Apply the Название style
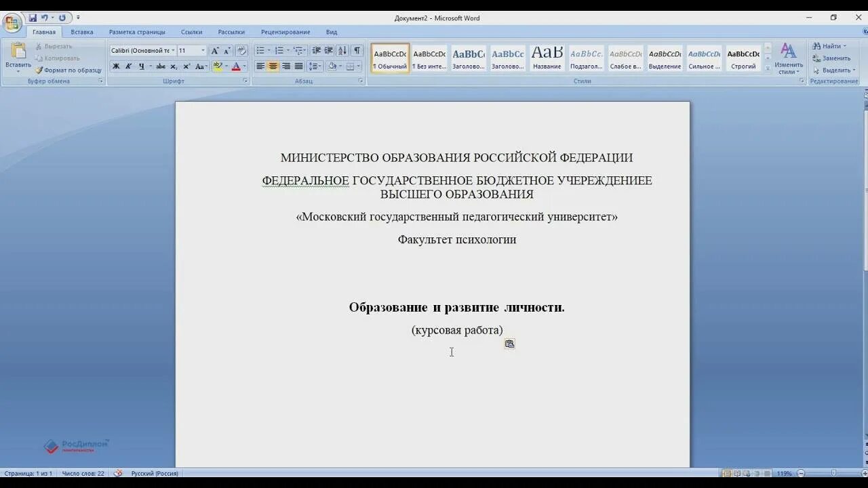Image resolution: width=868 pixels, height=488 pixels. [x=547, y=59]
